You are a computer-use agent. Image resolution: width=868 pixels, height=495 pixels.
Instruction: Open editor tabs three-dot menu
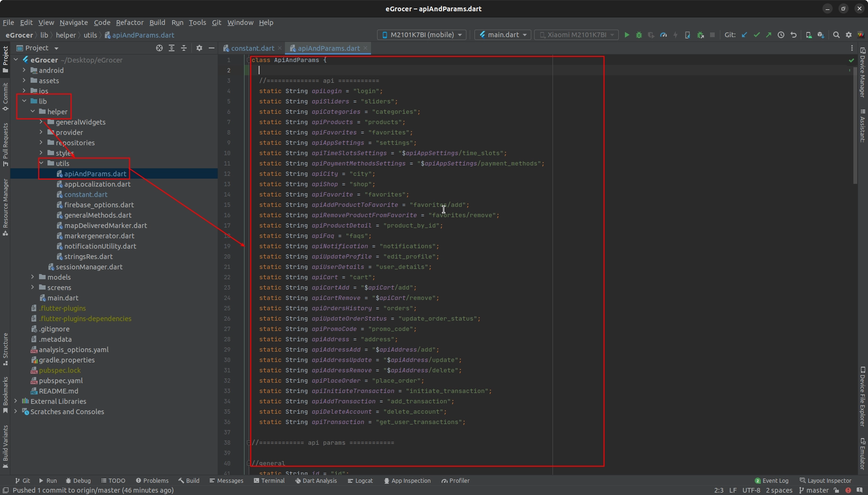(852, 48)
